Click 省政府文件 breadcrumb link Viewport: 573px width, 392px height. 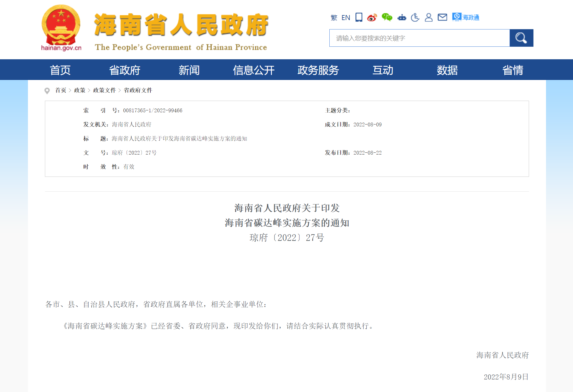coord(138,90)
